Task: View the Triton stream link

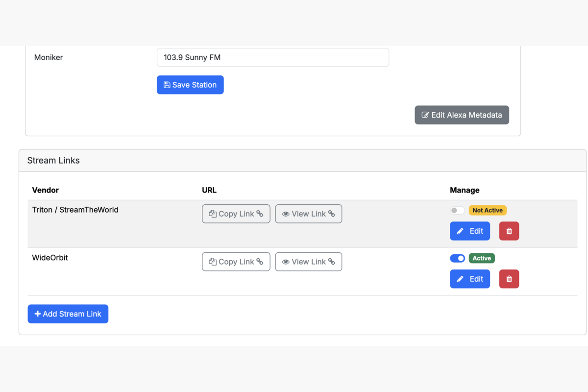Action: tap(308, 214)
